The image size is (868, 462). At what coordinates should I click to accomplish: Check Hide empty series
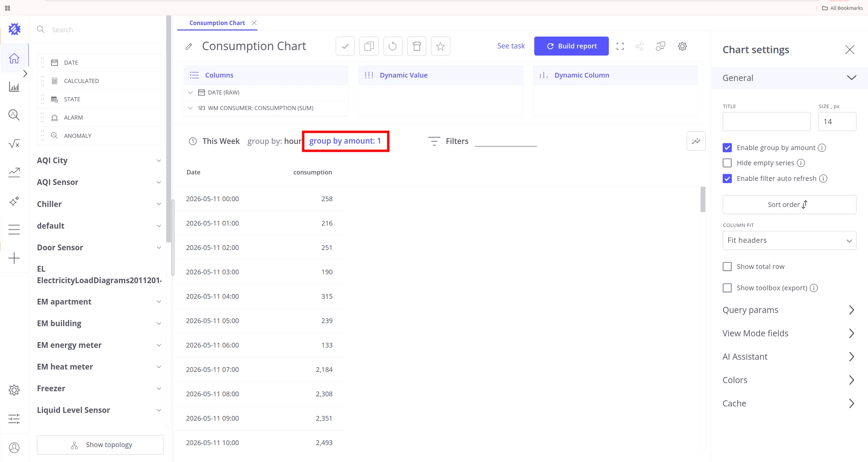tap(727, 163)
